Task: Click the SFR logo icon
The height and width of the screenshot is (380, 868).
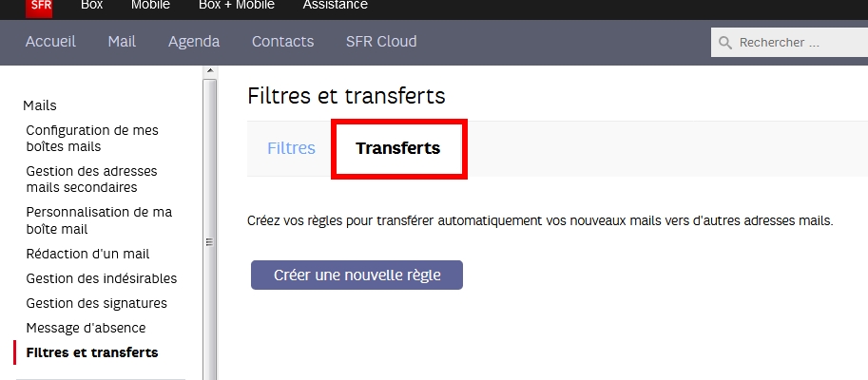Action: pos(39,6)
